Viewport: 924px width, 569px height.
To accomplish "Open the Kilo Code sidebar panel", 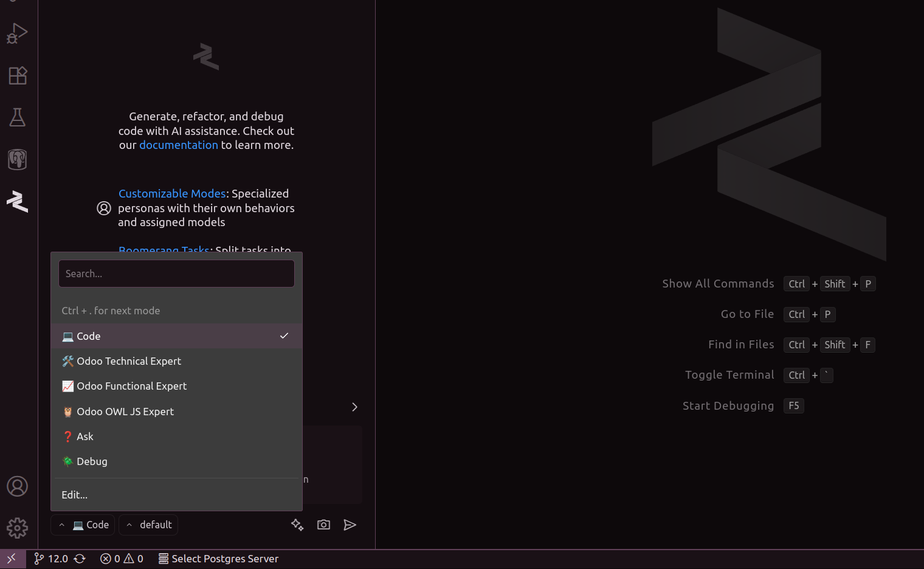I will tap(17, 201).
